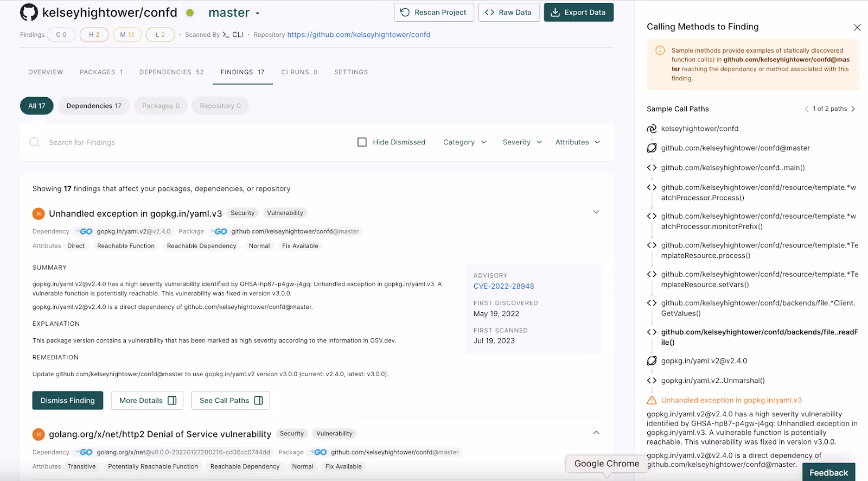Viewport: 868px width, 481px height.
Task: Select the H 2 high findings badge
Action: tap(94, 35)
